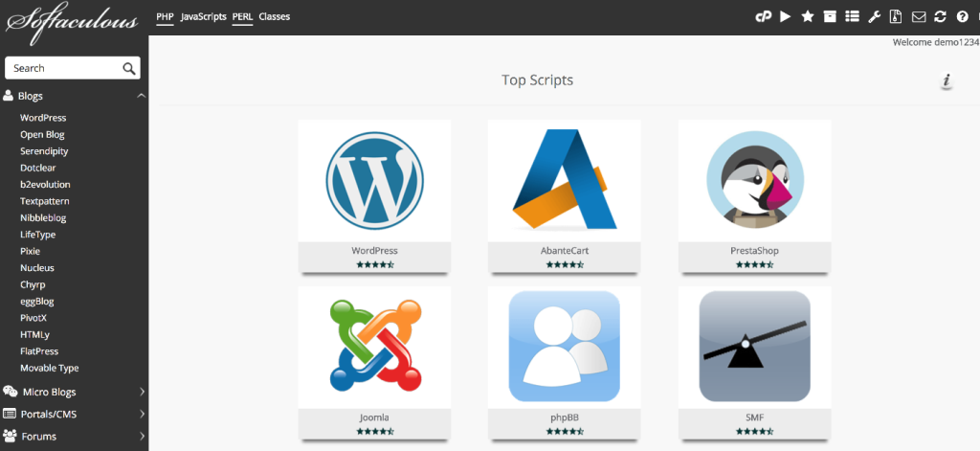980x451 pixels.
Task: Open the zipped file backups icon
Action: point(896,17)
